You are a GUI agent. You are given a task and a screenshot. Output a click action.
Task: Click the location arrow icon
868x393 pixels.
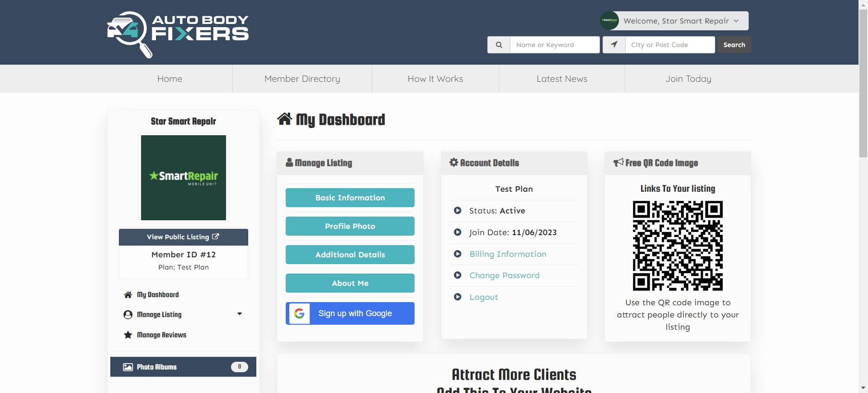click(614, 45)
